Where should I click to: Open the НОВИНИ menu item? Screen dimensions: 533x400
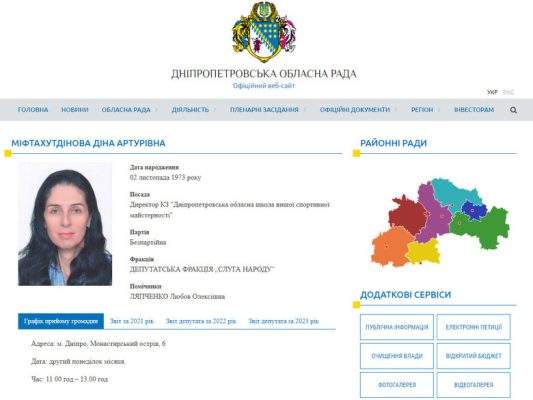[x=75, y=110]
